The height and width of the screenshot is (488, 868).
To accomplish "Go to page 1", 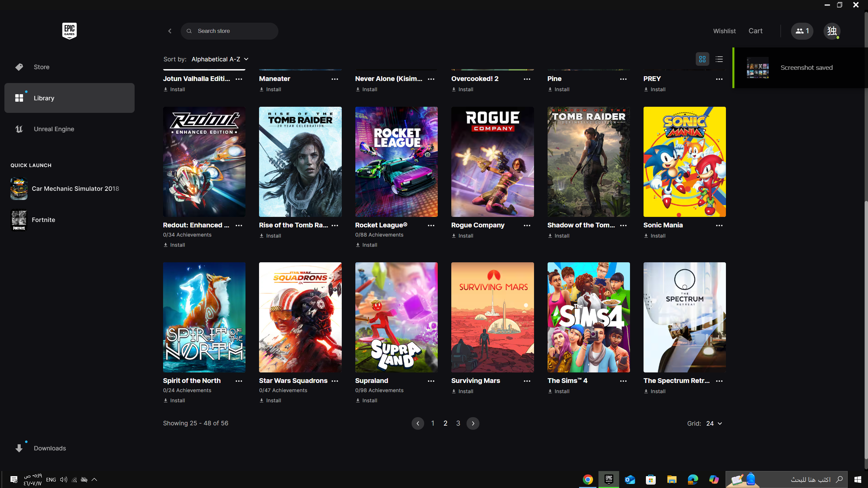I will click(x=433, y=423).
